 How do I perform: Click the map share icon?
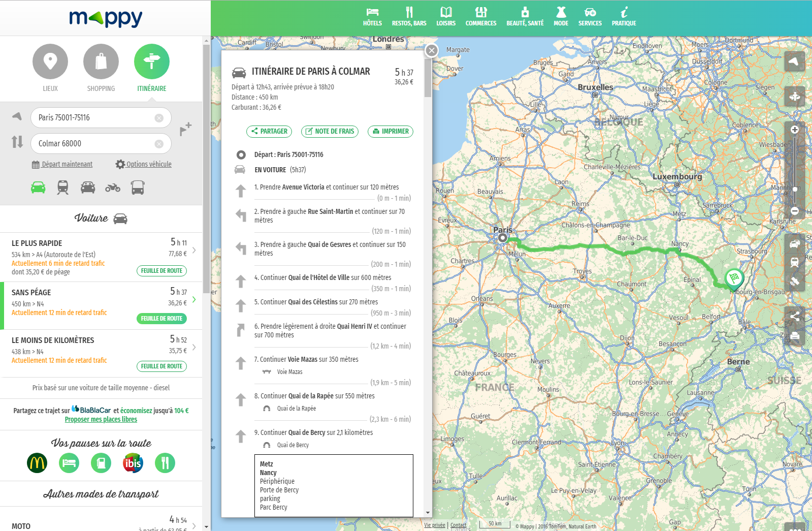pyautogui.click(x=795, y=317)
